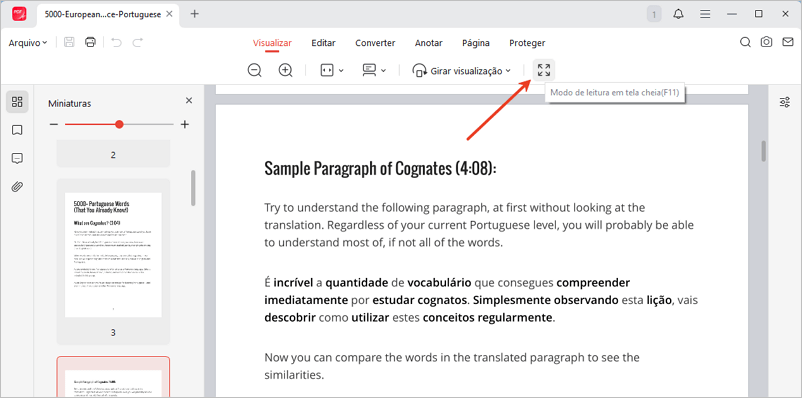802x398 pixels.
Task: Open the Bookmarks panel sidebar icon
Action: (x=17, y=130)
